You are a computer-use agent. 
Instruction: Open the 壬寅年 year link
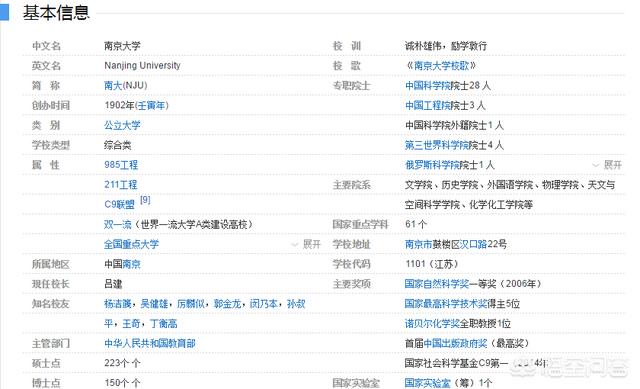(151, 105)
